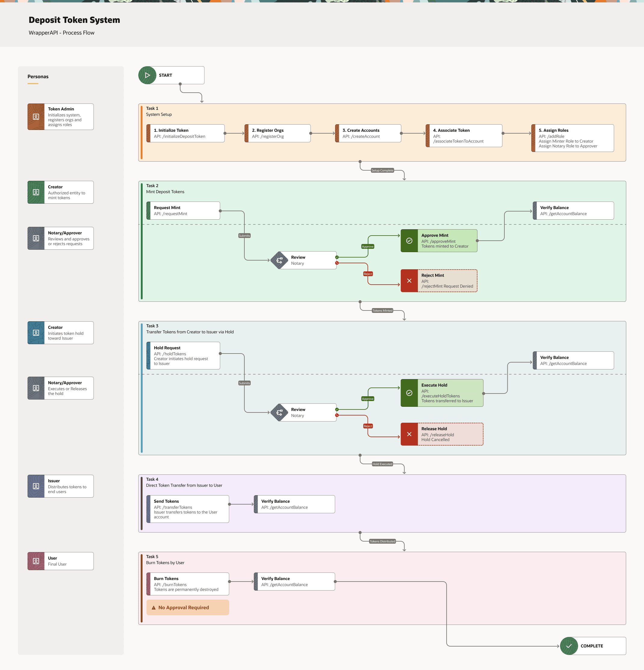Click 'Hold Cancelled' text in Release Hold
Image resolution: width=644 pixels, height=670 pixels.
(435, 440)
